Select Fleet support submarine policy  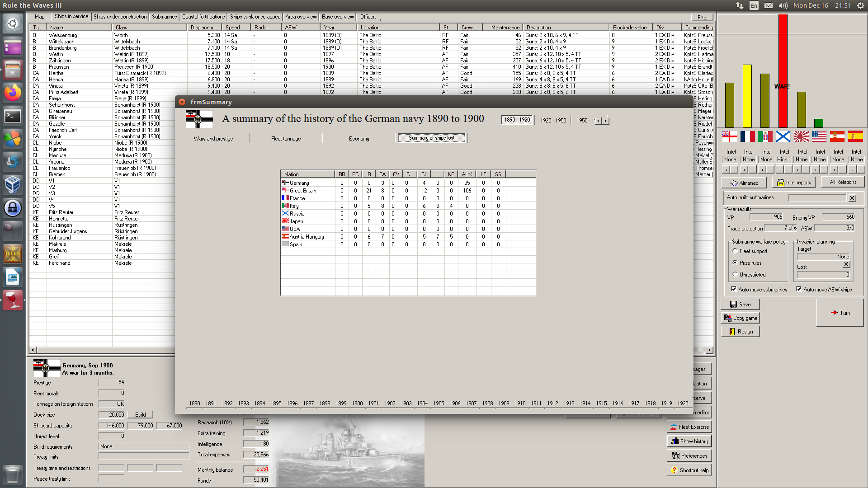pos(735,251)
